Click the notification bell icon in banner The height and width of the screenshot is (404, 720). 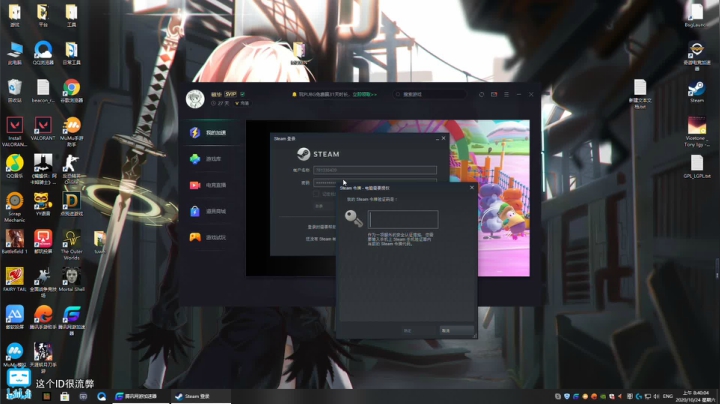294,94
